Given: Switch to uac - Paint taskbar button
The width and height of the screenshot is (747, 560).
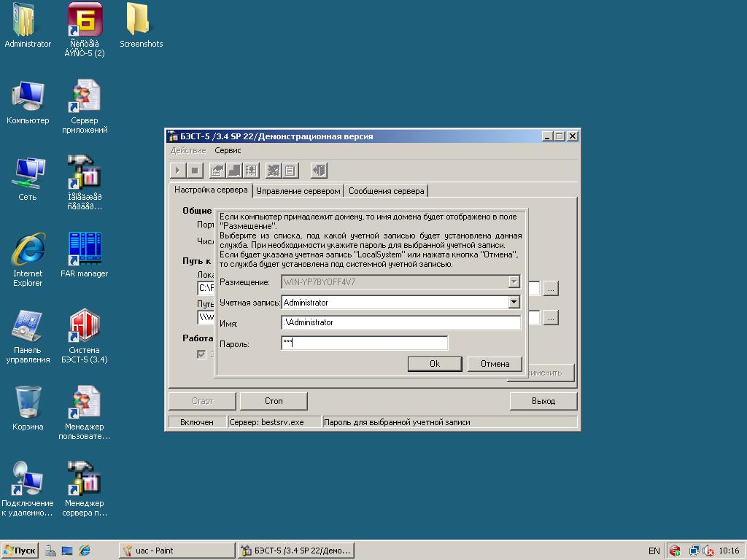Looking at the screenshot, I should click(177, 551).
